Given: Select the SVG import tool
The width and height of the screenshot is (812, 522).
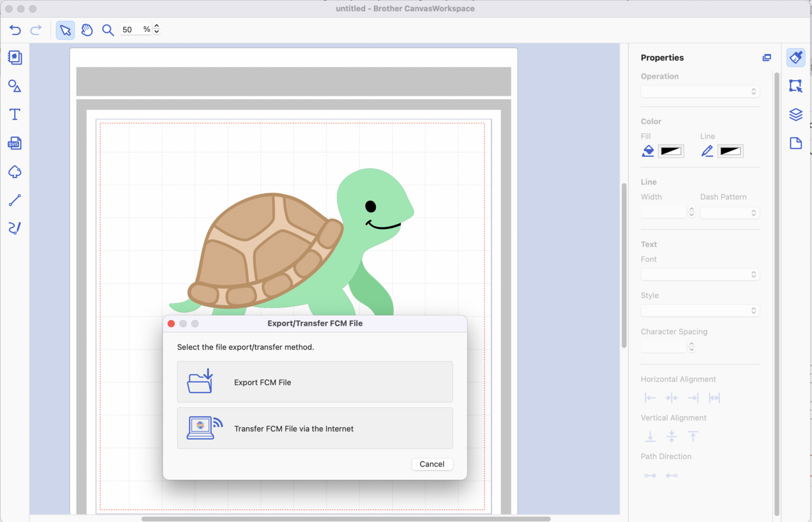Looking at the screenshot, I should click(x=14, y=143).
